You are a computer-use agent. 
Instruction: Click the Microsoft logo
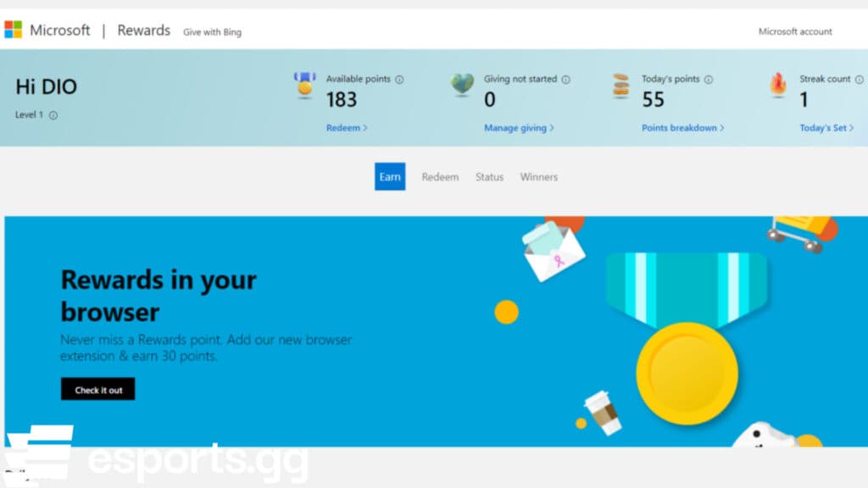tap(14, 29)
